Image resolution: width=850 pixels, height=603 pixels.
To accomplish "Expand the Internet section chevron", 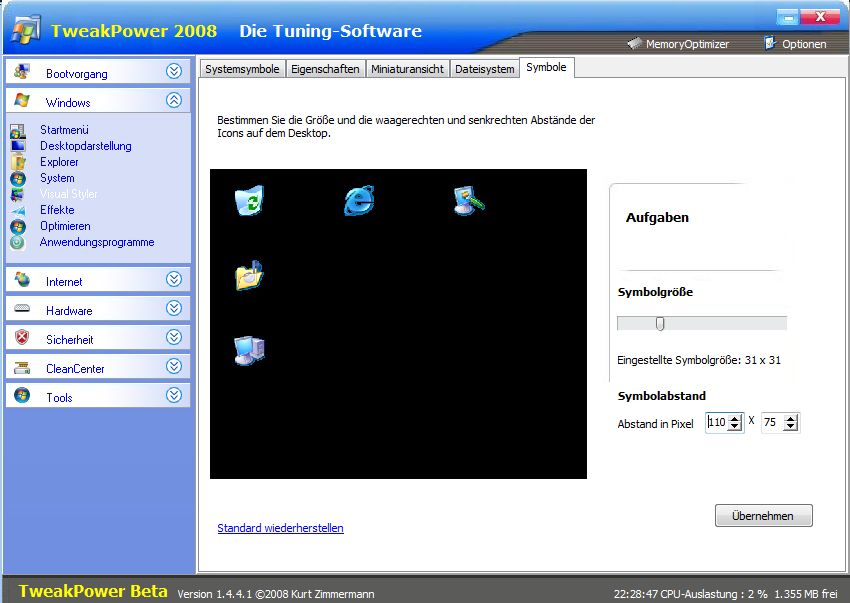I will tap(174, 279).
